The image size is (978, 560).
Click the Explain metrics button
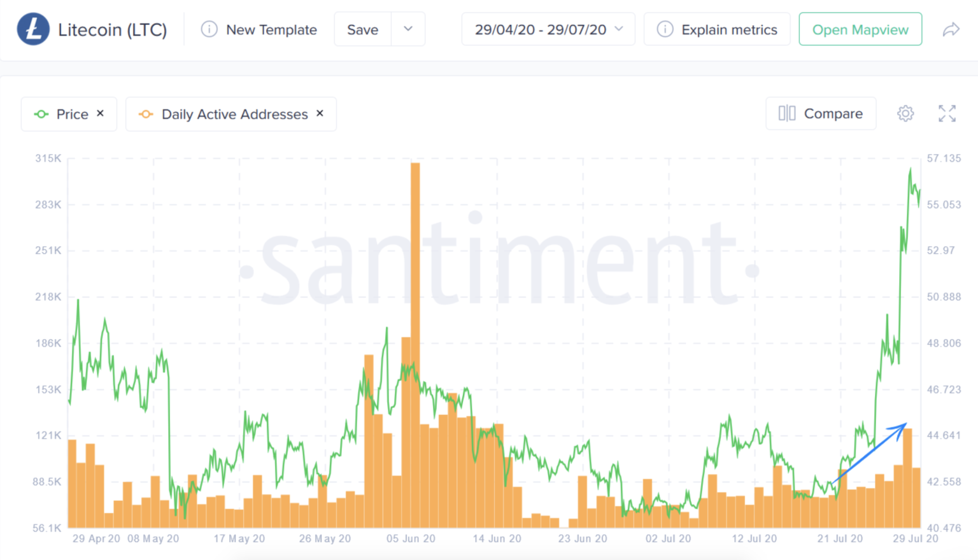717,29
